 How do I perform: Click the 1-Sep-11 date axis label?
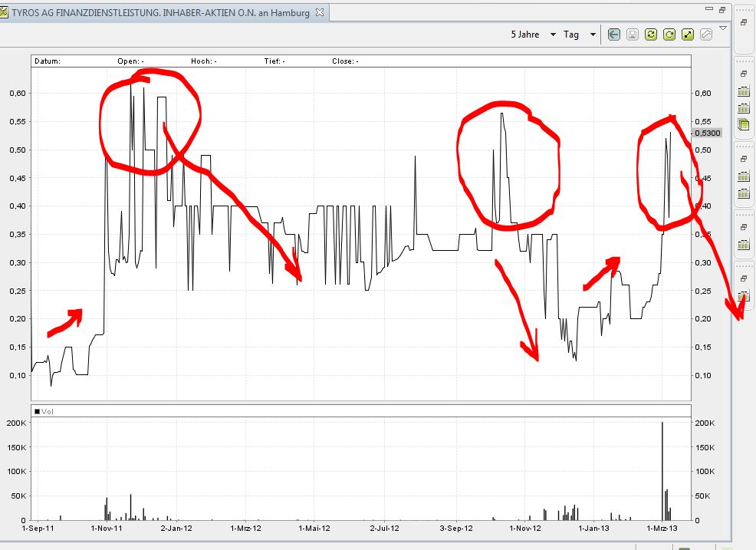(x=38, y=529)
